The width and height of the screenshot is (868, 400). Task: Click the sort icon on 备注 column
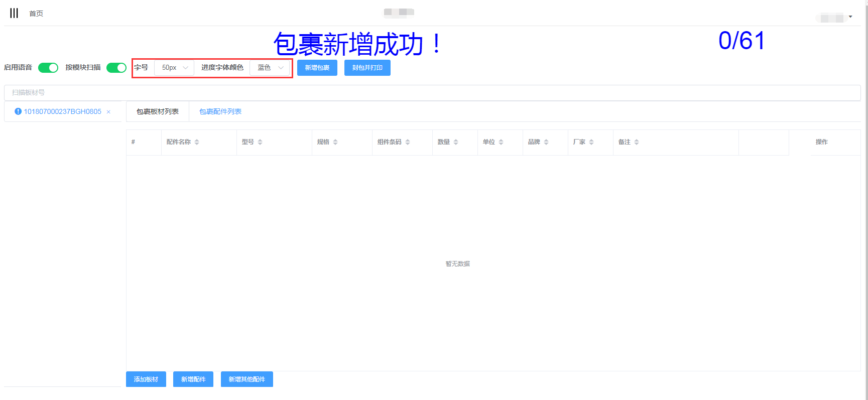point(637,142)
